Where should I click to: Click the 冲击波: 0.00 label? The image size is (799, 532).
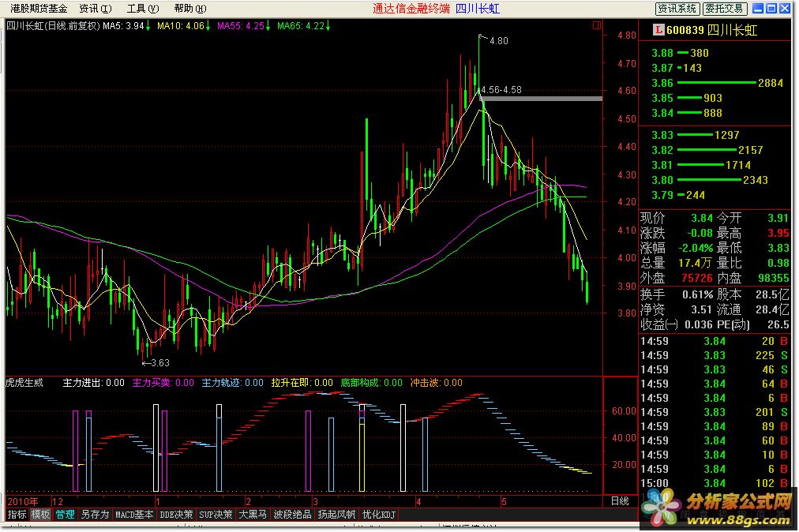(436, 383)
